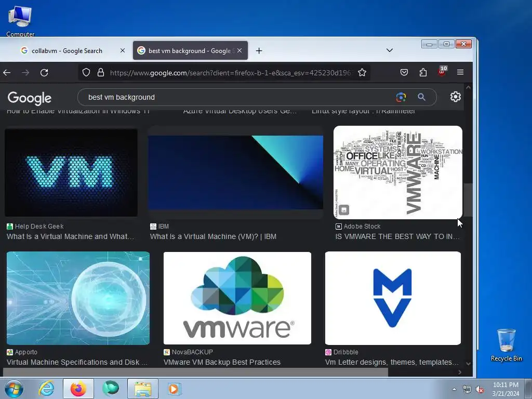
Task: Click the licensable badge on word cloud image
Action: pos(344,210)
